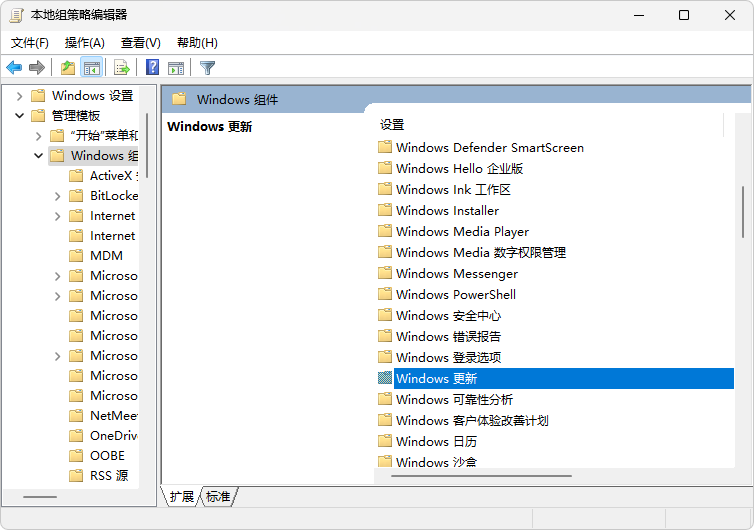Open the 帮助(H) menu
Screen dimensions: 754x530
pos(197,43)
